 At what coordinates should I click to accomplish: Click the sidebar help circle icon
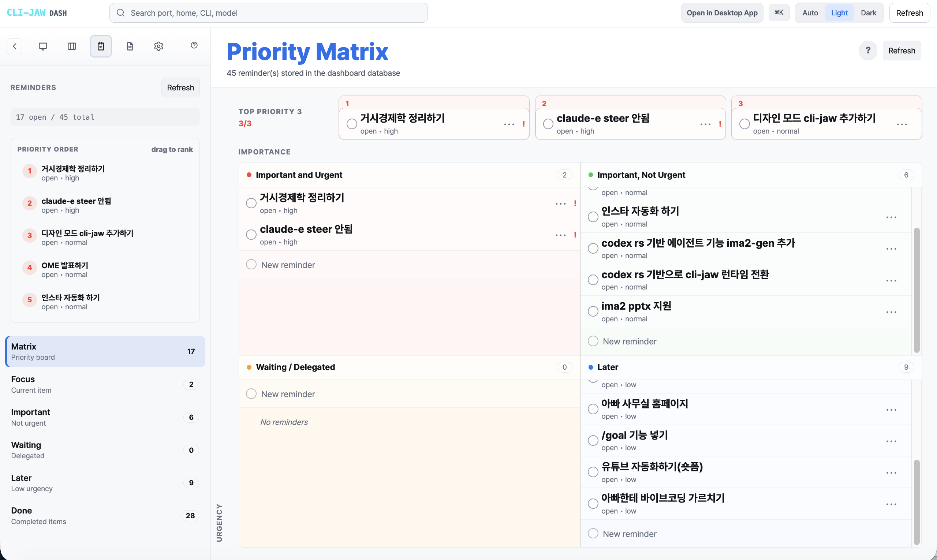[x=194, y=45]
